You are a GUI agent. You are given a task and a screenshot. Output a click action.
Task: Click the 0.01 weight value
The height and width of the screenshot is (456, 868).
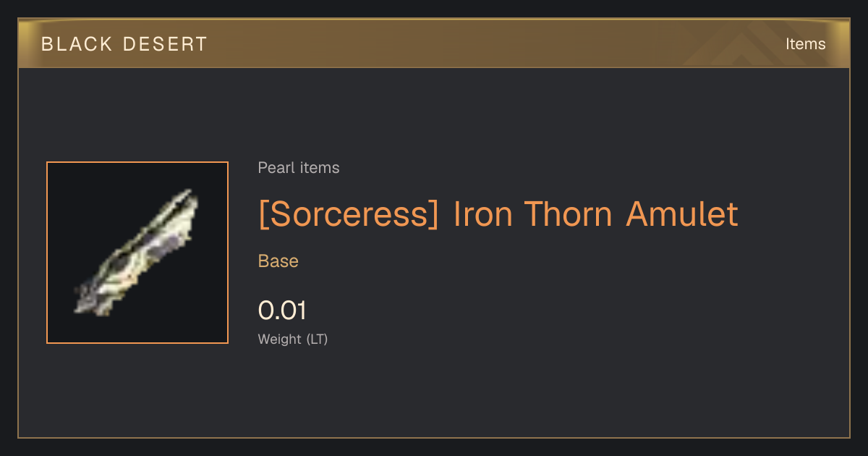(x=283, y=311)
